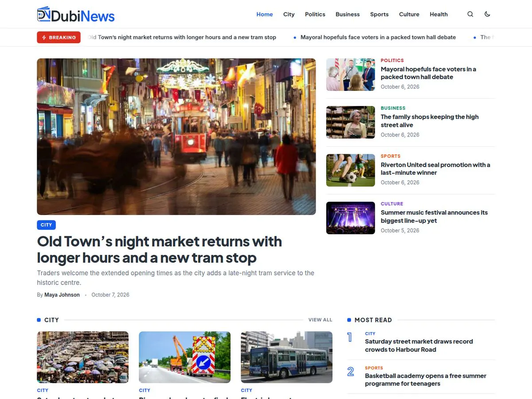Click the purple Culture category label
532x399 pixels.
pos(392,204)
